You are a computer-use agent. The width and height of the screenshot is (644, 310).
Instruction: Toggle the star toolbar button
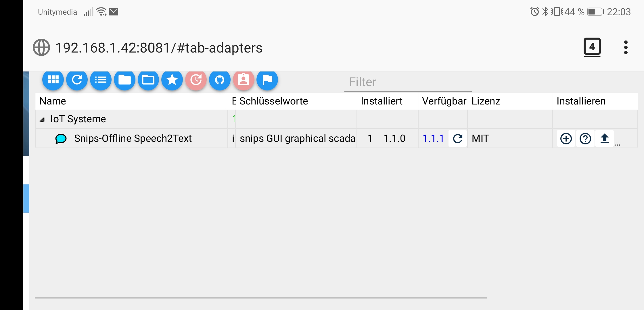point(172,80)
